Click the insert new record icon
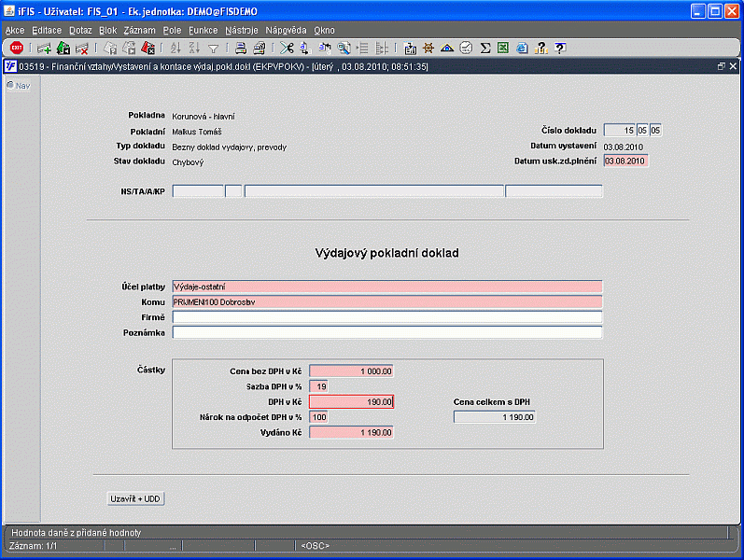Viewport: 744px width, 560px height. click(44, 48)
